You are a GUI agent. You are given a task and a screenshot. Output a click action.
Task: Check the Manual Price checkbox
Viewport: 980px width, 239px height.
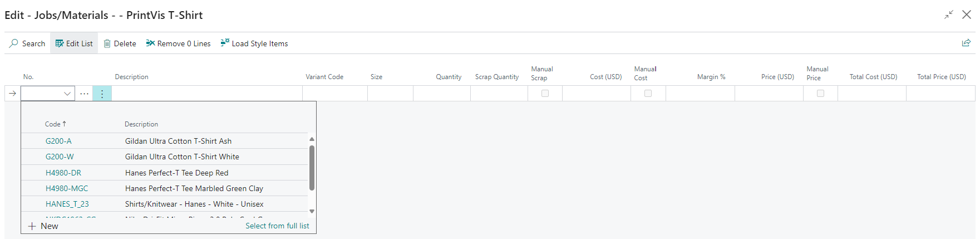click(x=820, y=94)
